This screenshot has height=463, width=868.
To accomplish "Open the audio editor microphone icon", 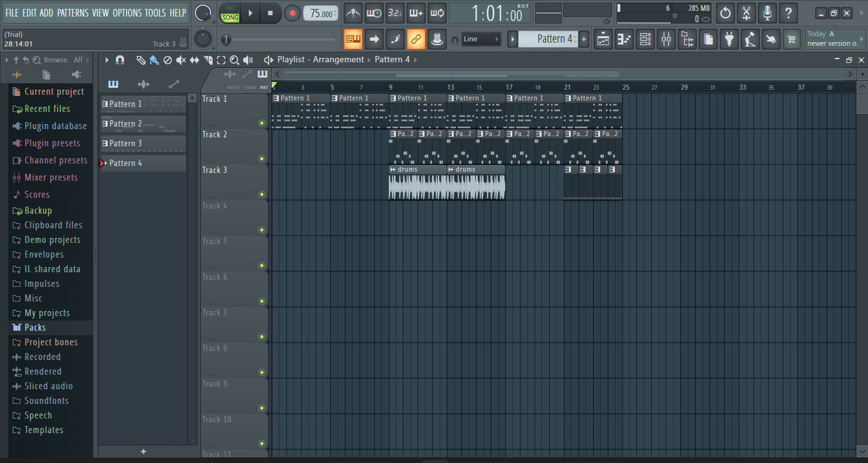I will (x=750, y=39).
